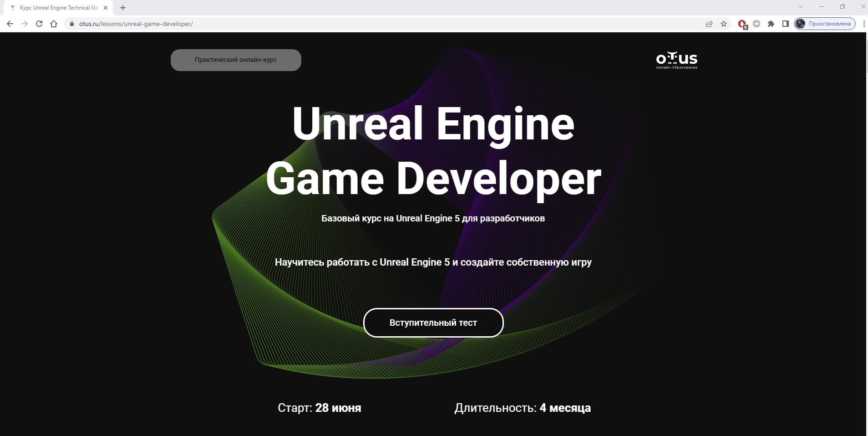Bookmark this page with the star icon

coord(724,24)
